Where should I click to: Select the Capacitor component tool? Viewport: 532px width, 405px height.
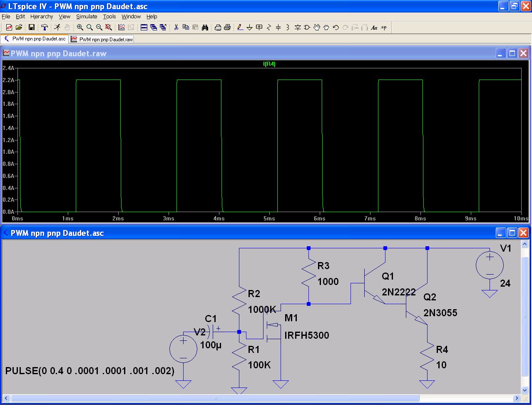coord(278,27)
